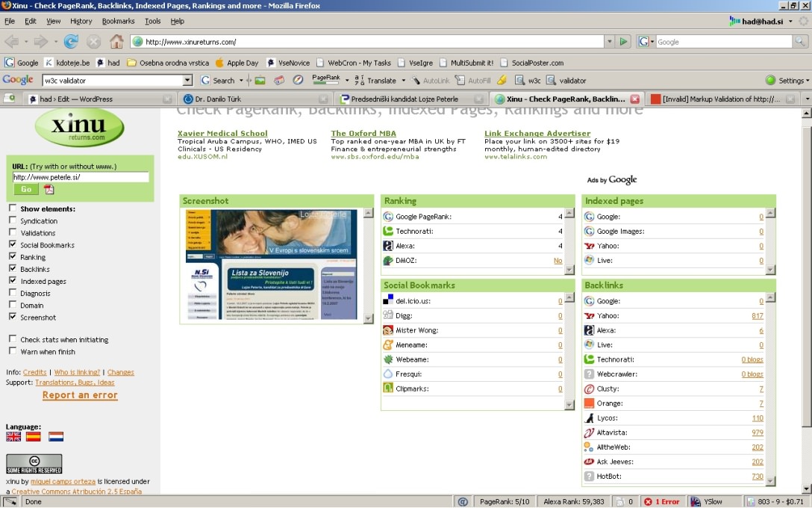Click the Creative Commons Some Rights Reserved badge

(34, 464)
